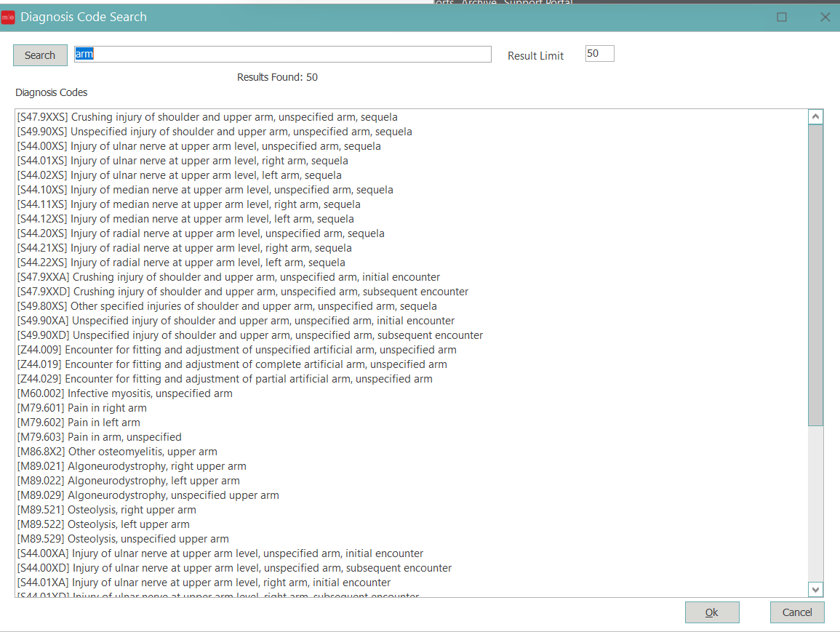Select M79.602 Pain in left arm
This screenshot has height=632, width=840.
coord(79,423)
